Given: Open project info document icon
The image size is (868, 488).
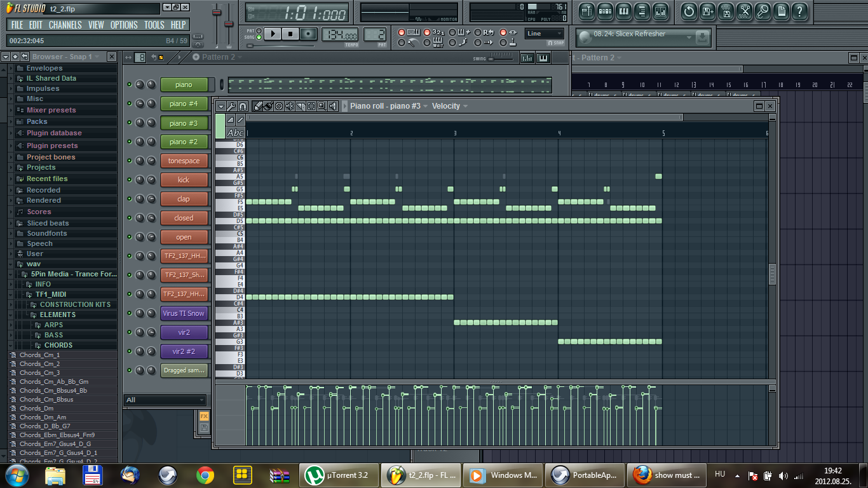Looking at the screenshot, I should tap(781, 11).
